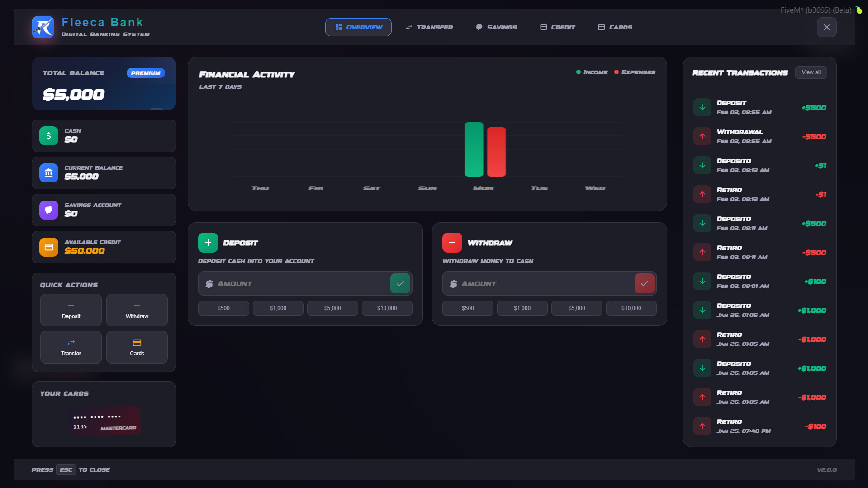Viewport: 868px width, 488px height.
Task: Click the green cash dollar icon
Action: tap(49, 136)
